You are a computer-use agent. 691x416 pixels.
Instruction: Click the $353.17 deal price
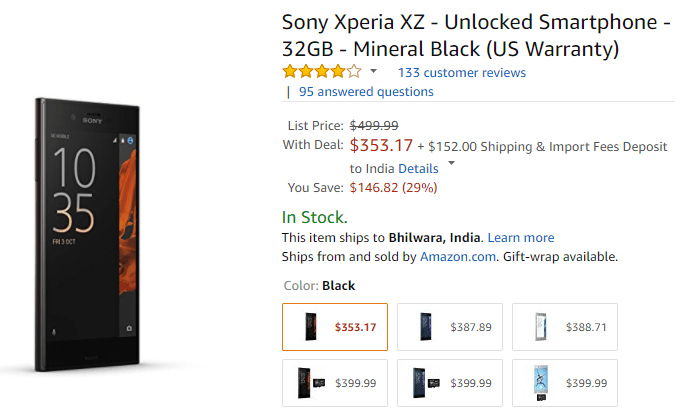click(381, 145)
